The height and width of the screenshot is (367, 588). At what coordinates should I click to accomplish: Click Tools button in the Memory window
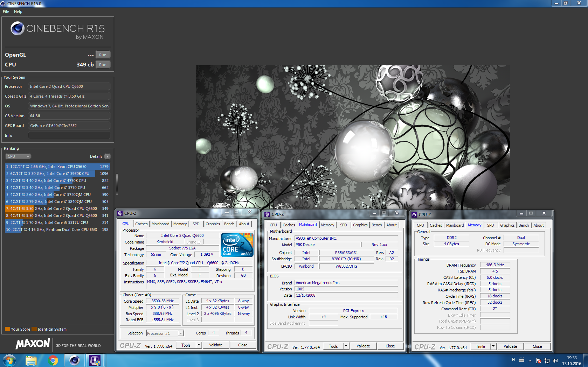point(480,346)
